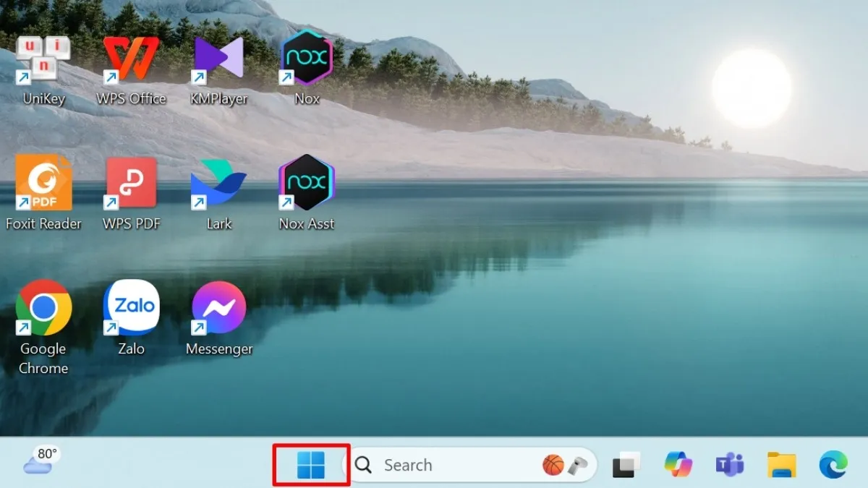This screenshot has height=488, width=868.
Task: Select the WPS Office desktop icon
Action: point(131,59)
